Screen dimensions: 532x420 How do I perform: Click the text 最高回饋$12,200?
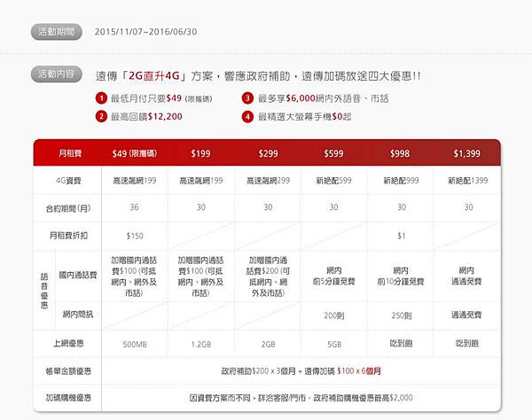tap(146, 117)
